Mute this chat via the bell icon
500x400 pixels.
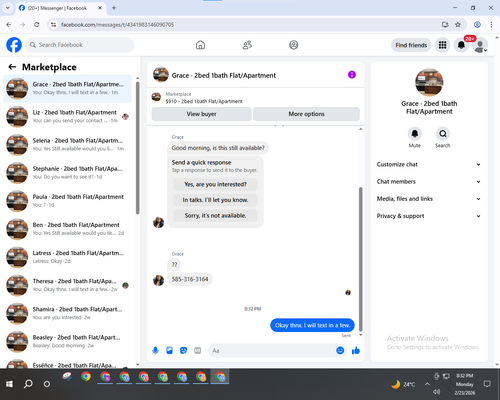point(415,134)
